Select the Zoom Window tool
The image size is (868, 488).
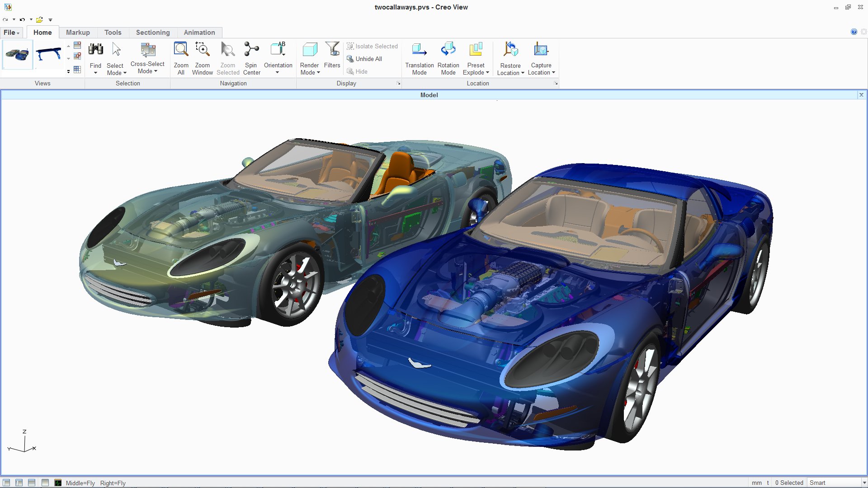click(202, 49)
